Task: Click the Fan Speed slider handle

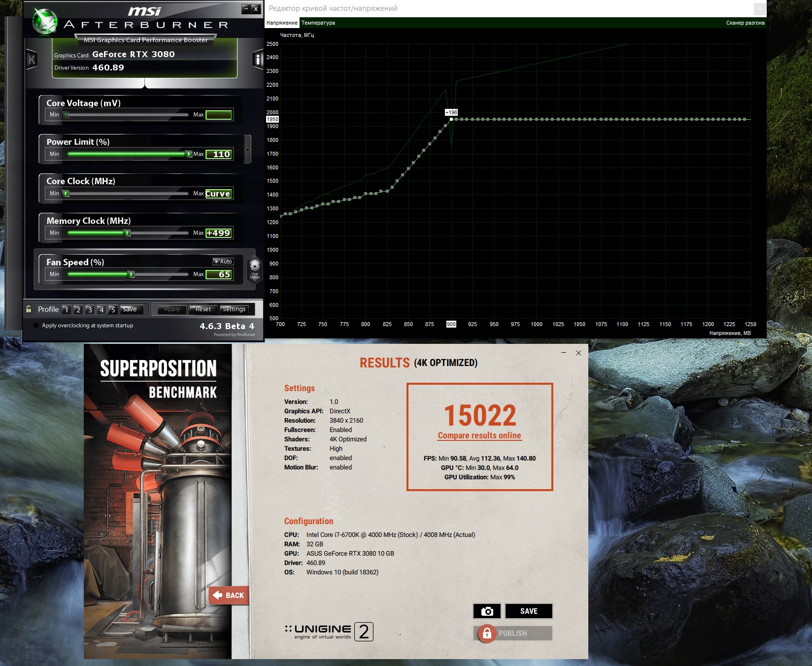Action: 132,274
